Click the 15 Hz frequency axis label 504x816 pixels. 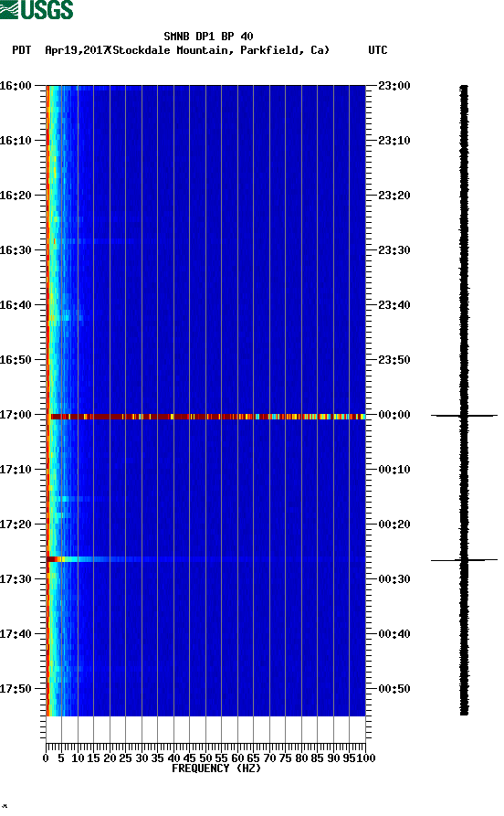pyautogui.click(x=94, y=758)
